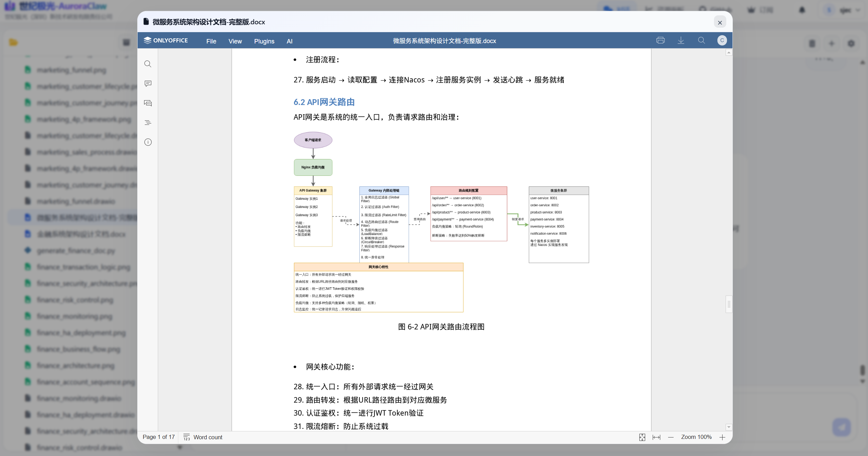Open the Zoom 100% dropdown
The height and width of the screenshot is (456, 868).
697,437
